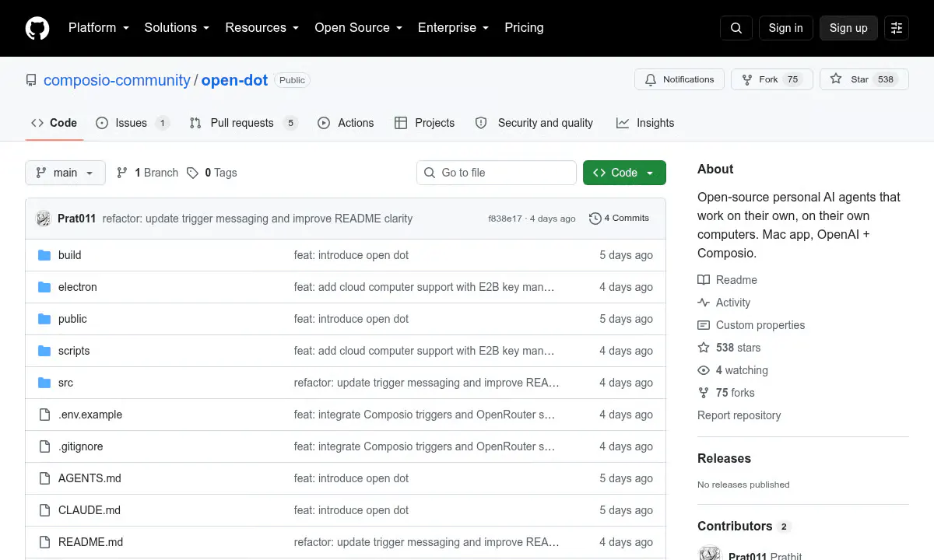The height and width of the screenshot is (560, 934).
Task: Click the README.md file icon
Action: 44,542
